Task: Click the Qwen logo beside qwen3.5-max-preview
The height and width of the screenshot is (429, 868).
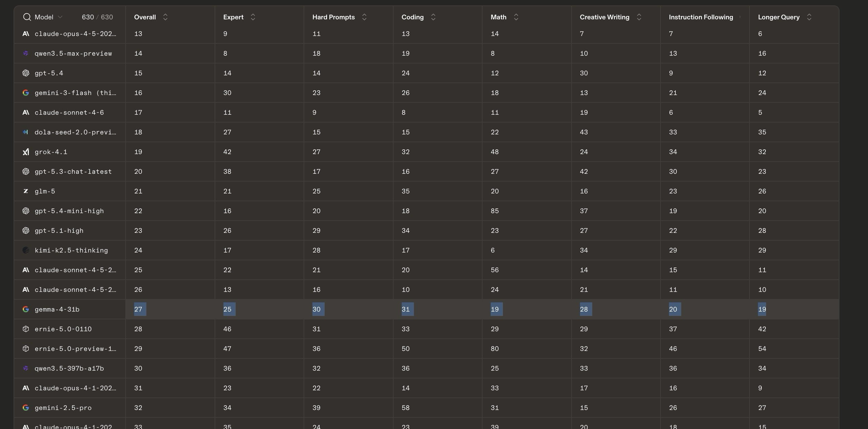Action: [26, 53]
